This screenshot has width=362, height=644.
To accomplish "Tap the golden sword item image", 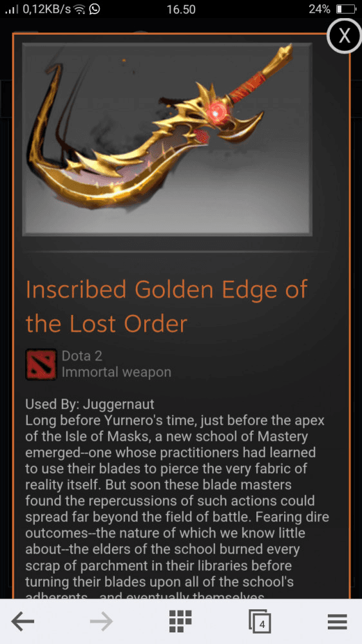I will (167, 139).
